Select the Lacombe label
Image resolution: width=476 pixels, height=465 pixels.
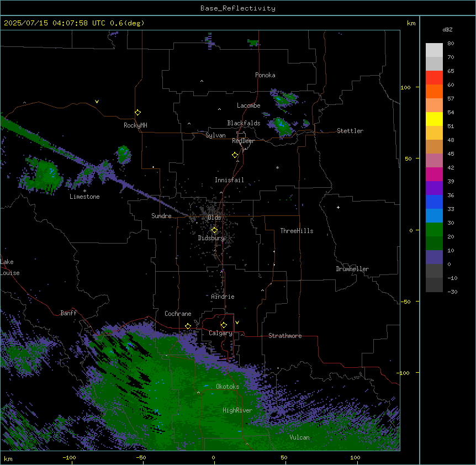248,105
